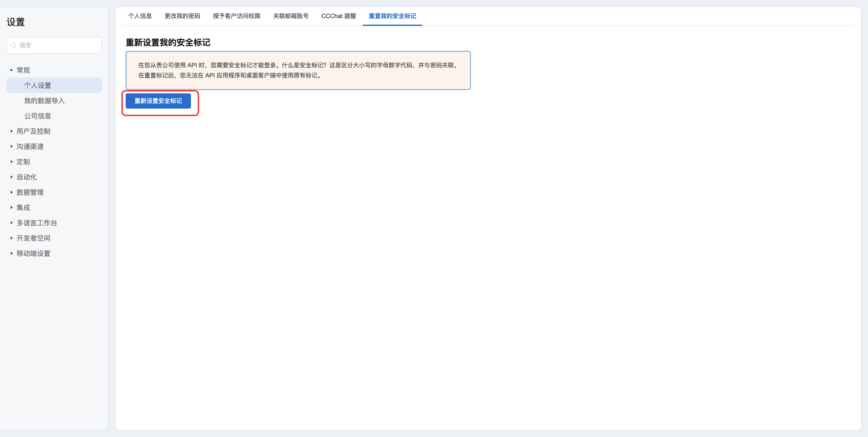Image resolution: width=868 pixels, height=437 pixels.
Task: Expand the 用户及控制 section
Action: 12,131
